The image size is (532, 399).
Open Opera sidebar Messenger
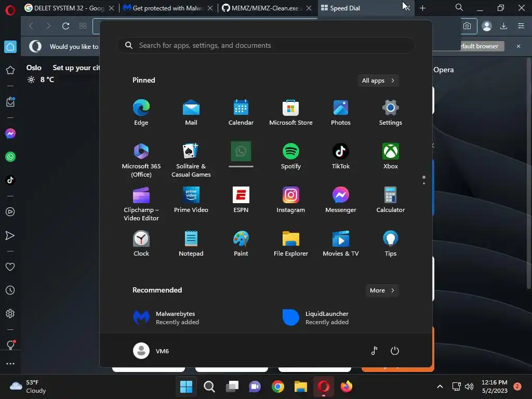pyautogui.click(x=10, y=134)
